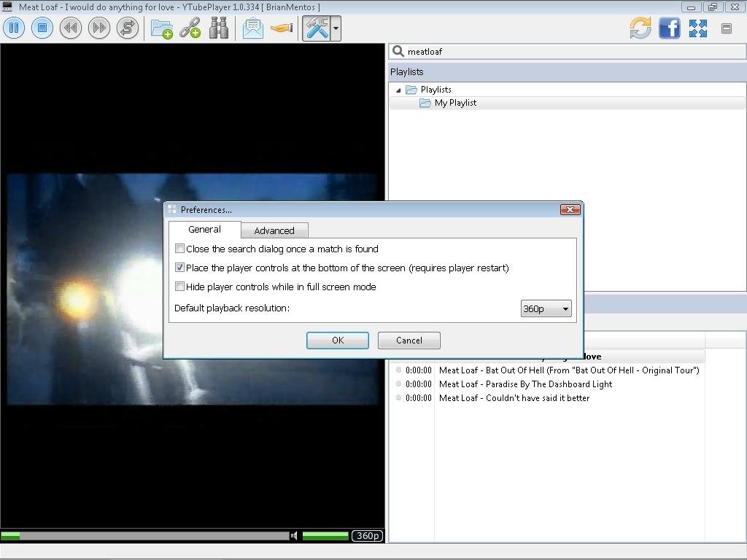Select Couldn't have said it better track
This screenshot has height=560, width=747.
[x=514, y=398]
